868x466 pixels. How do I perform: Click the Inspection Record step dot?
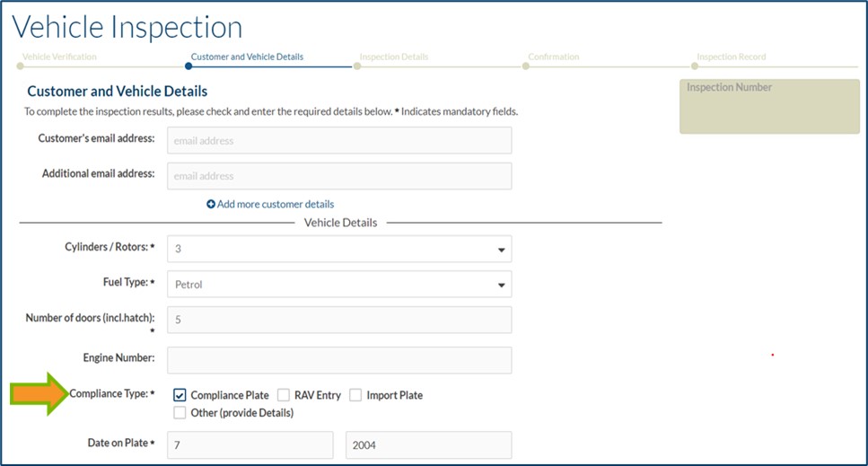point(696,66)
